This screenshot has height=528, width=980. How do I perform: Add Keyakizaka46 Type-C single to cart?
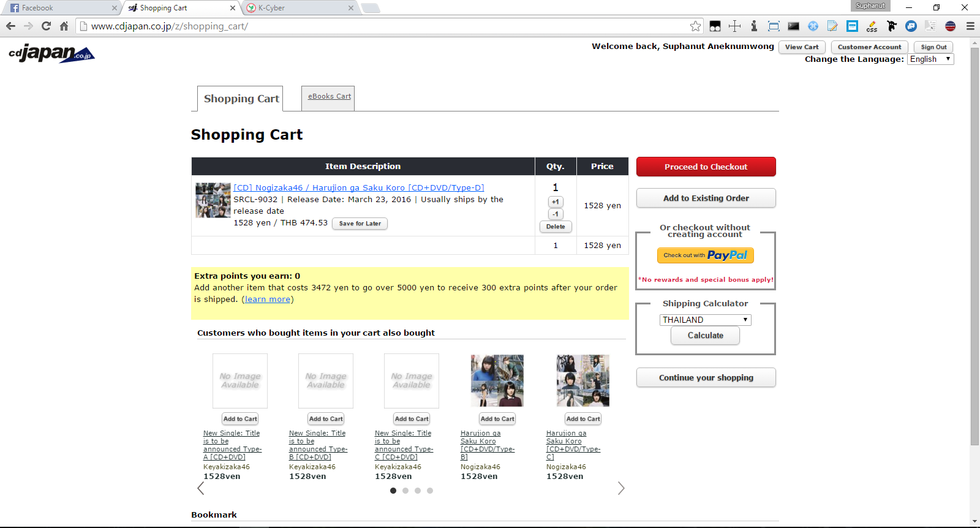click(412, 419)
